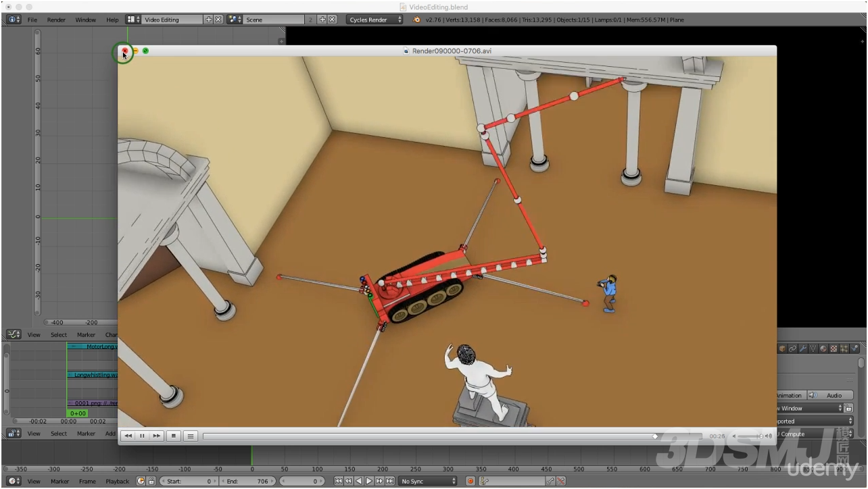Open the timeline Marker menu
868x489 pixels.
(x=59, y=482)
